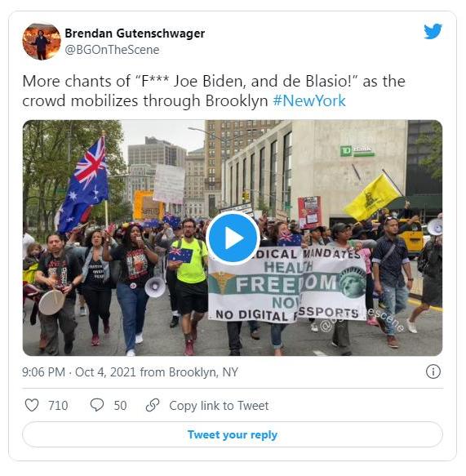The height and width of the screenshot is (476, 466).
Task: Open Brendan Gutenschwager's profile avatar
Action: [42, 42]
